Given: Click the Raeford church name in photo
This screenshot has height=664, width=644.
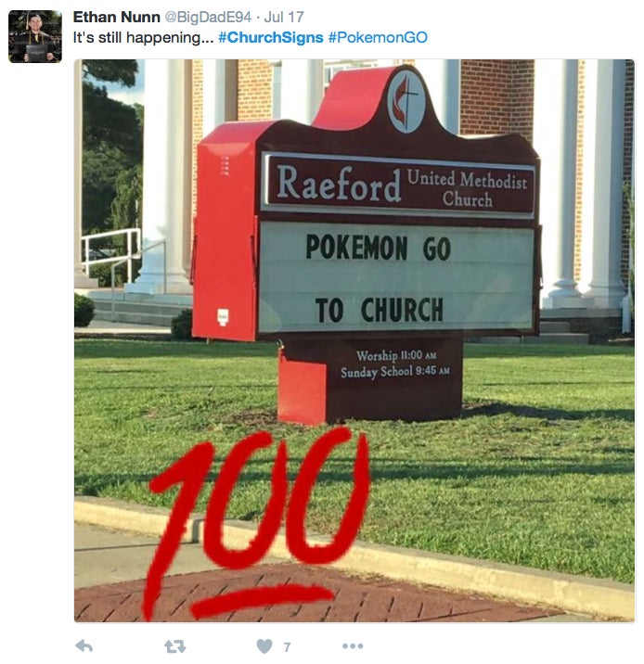Looking at the screenshot, I should coord(339,183).
